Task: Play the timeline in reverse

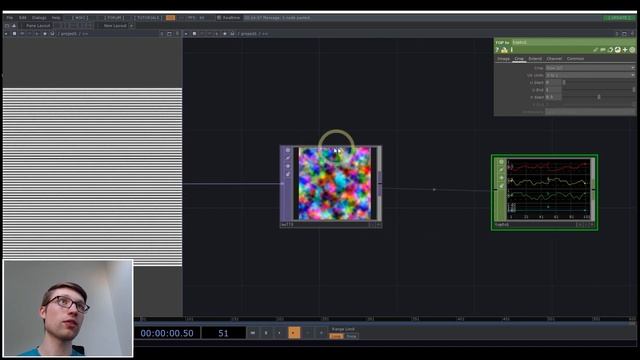Action: 280,333
